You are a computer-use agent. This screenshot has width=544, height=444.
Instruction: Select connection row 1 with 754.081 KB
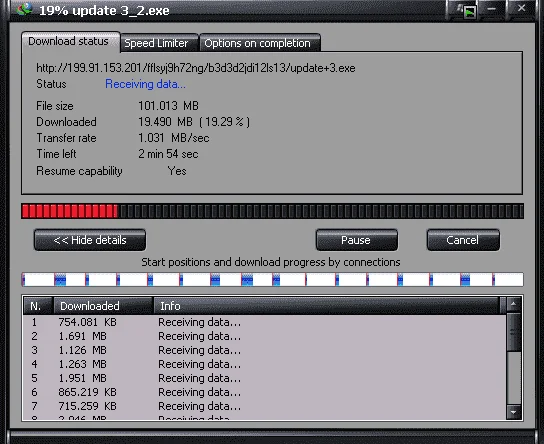coord(264,322)
